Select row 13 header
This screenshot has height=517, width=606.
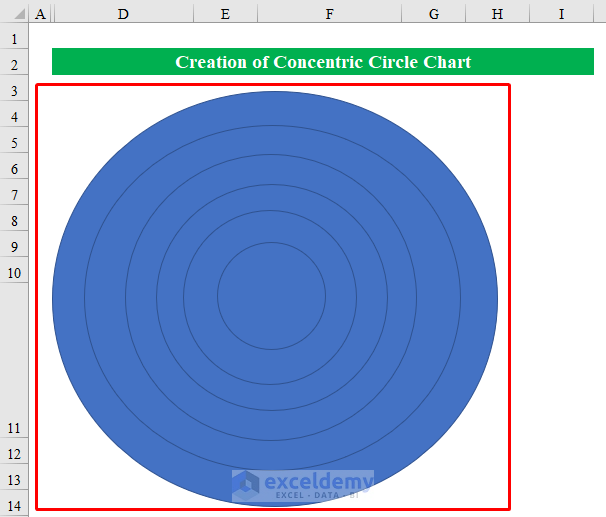point(14,477)
